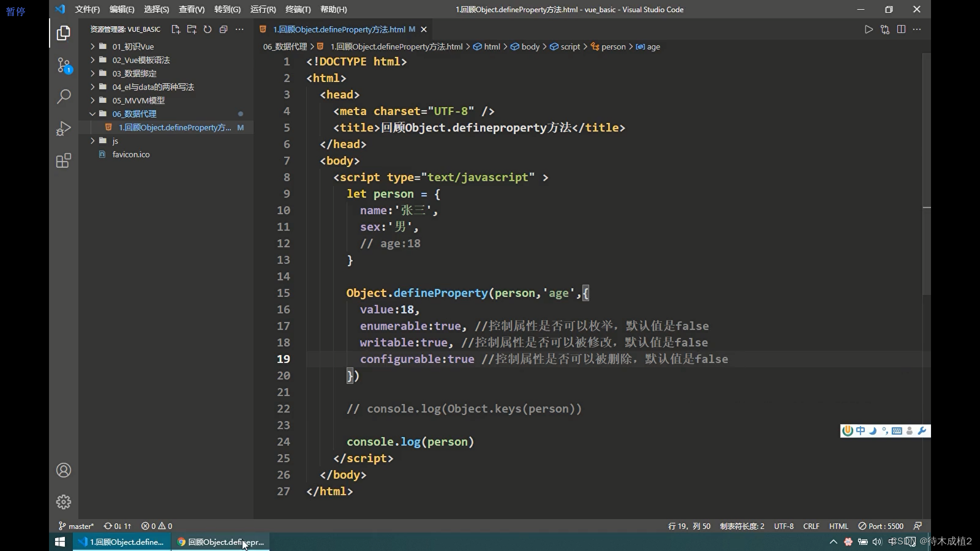The height and width of the screenshot is (551, 980).
Task: Open the 查看(V) menu
Action: (191, 9)
